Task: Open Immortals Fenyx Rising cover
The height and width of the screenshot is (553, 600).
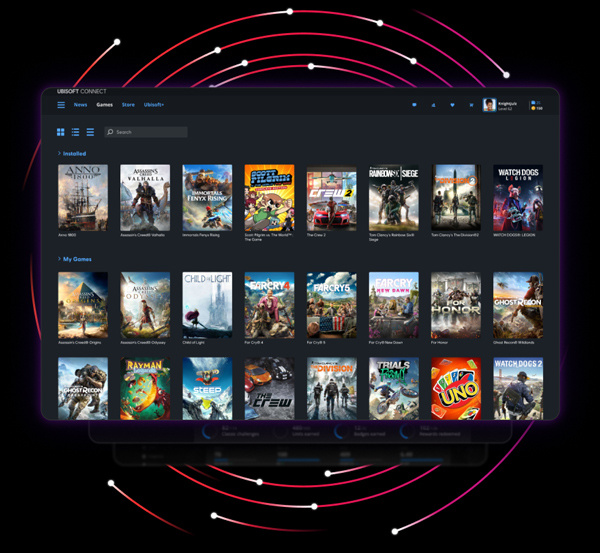Action: coord(207,197)
